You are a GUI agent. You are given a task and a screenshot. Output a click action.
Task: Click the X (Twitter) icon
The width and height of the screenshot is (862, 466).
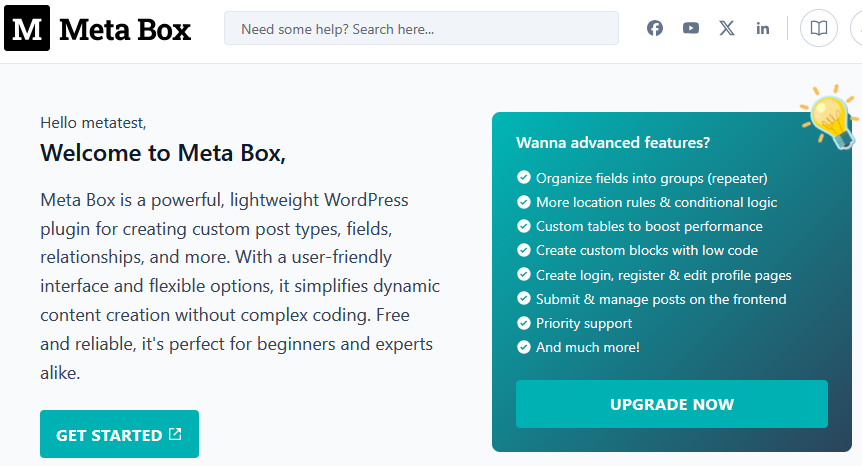click(x=727, y=28)
